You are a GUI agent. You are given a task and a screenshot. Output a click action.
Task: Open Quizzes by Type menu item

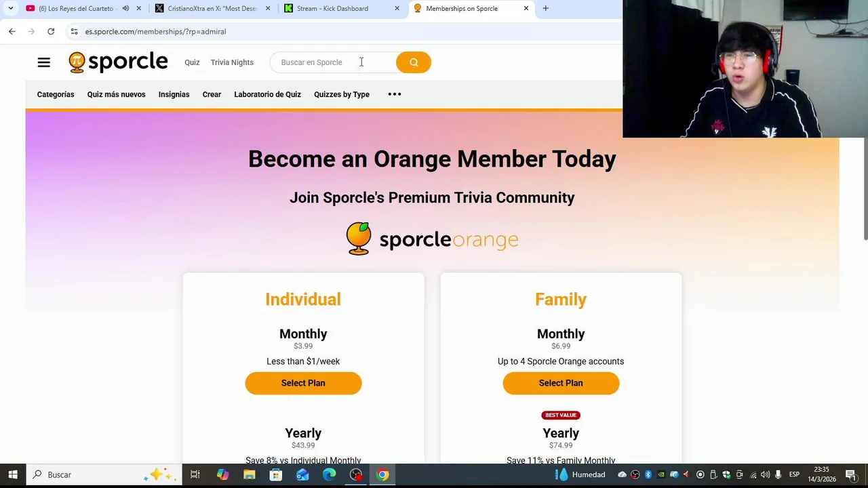click(x=342, y=94)
